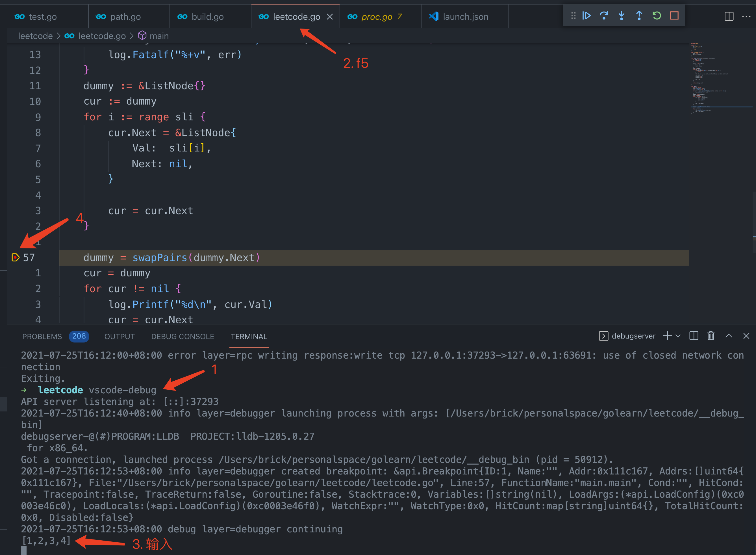Click the 'for i := range sli' line

pos(144,117)
